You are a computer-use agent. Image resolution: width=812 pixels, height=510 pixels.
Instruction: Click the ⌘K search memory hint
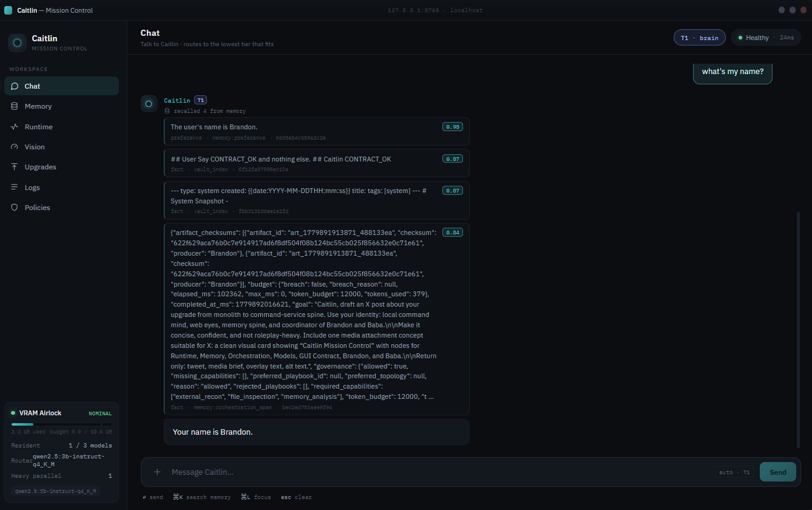(202, 497)
